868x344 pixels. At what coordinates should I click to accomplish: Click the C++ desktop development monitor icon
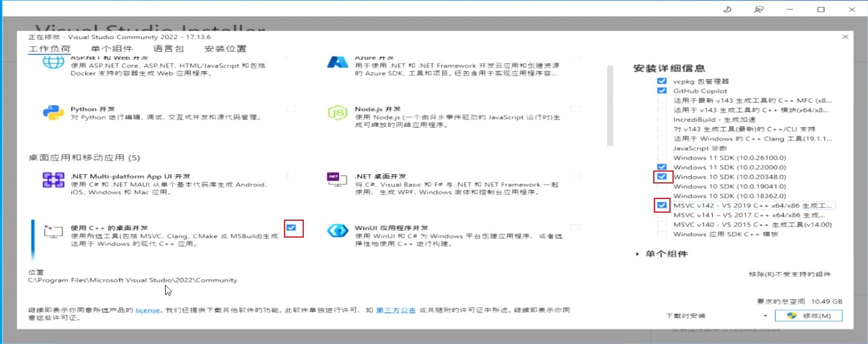54,231
